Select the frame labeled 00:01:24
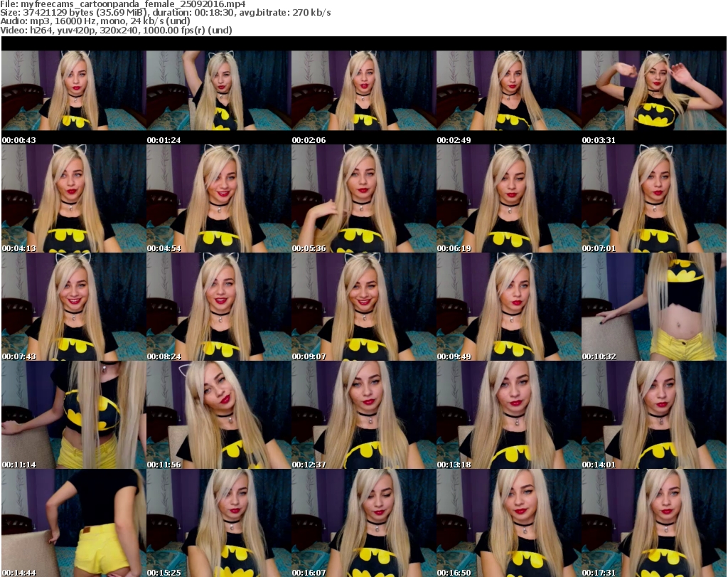This screenshot has height=577, width=728. pos(218,90)
